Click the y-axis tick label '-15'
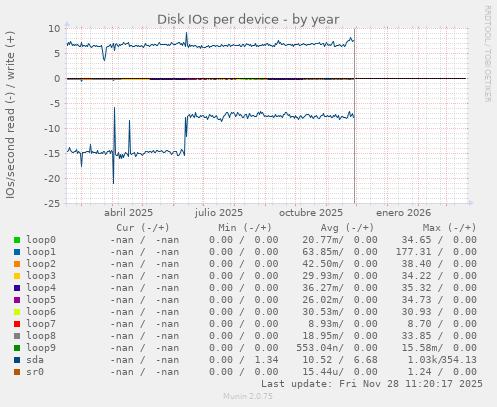497x407 pixels. [52, 154]
